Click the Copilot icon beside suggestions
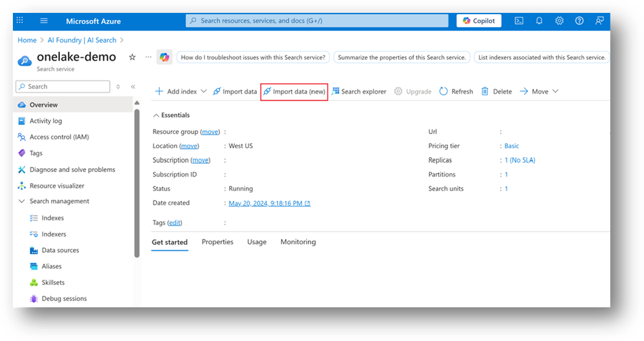 (x=165, y=57)
